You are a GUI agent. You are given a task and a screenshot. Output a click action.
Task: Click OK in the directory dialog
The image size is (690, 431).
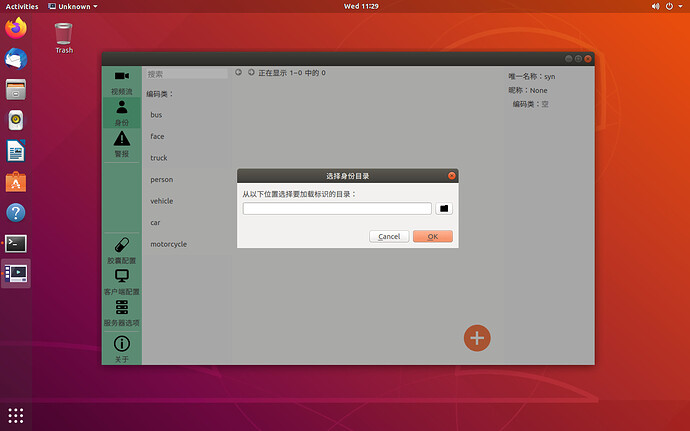(433, 236)
